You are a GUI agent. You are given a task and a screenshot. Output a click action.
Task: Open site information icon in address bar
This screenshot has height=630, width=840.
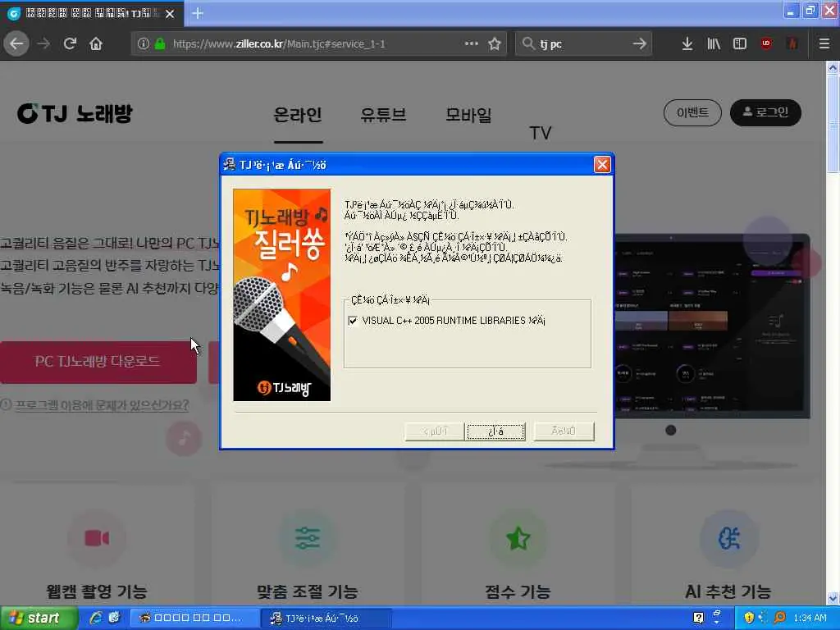pyautogui.click(x=143, y=43)
